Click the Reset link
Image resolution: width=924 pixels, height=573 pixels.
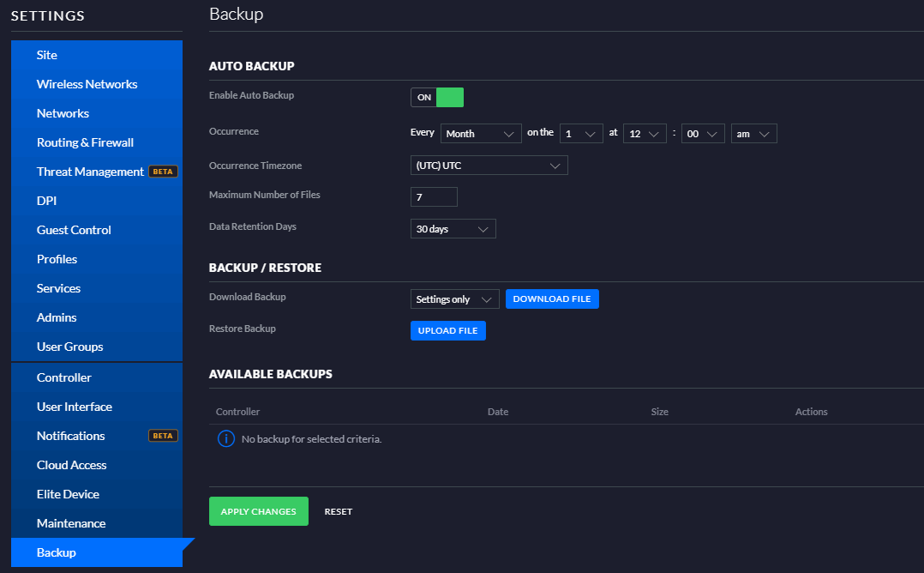(338, 512)
